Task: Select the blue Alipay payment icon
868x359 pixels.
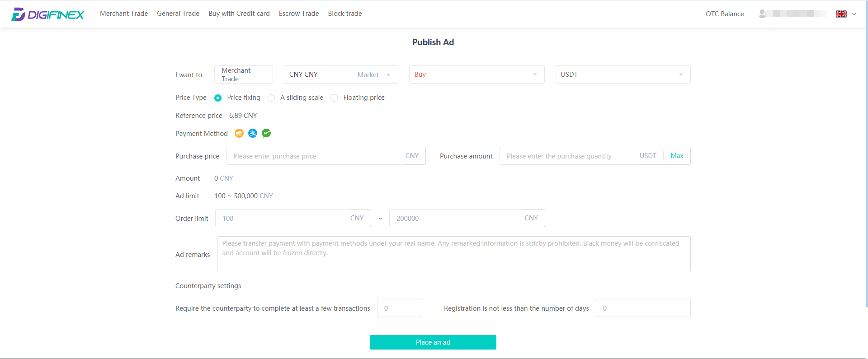Action: pyautogui.click(x=253, y=133)
